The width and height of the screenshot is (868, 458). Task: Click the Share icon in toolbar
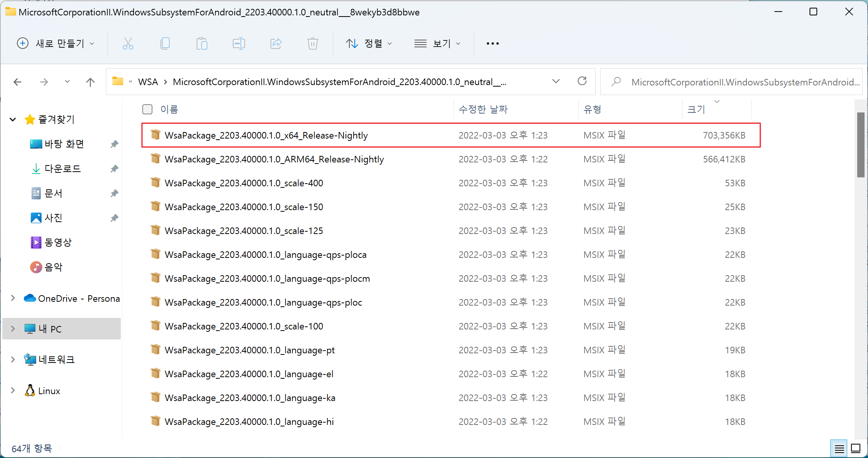pos(276,43)
